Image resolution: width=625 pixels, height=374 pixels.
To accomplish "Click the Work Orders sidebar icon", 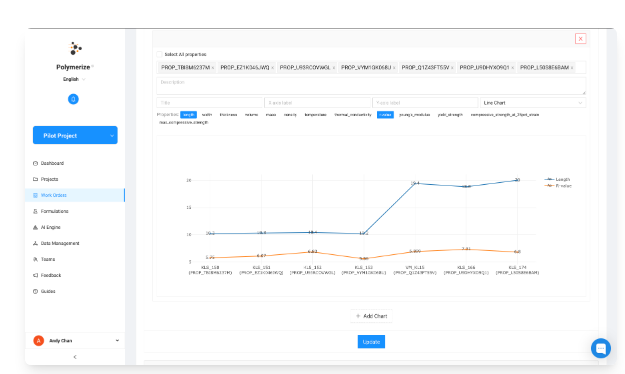I will tap(35, 195).
